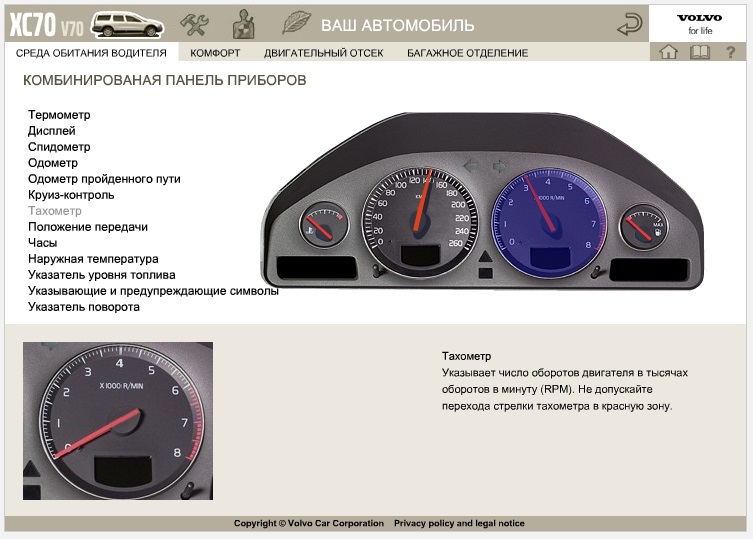Open the ДВИГАТЕЛЬНЫЙ ОТСЕК tab
Image resolution: width=753 pixels, height=539 pixels.
pos(323,53)
